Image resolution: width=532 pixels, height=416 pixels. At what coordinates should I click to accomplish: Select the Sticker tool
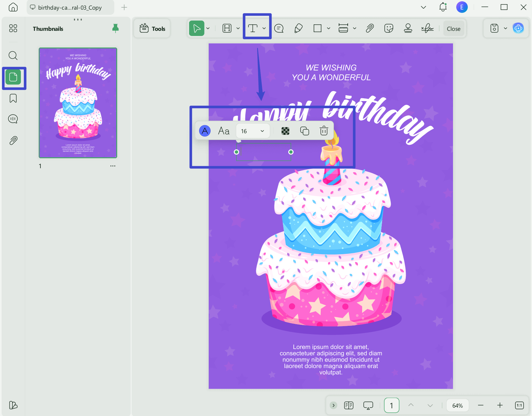[389, 29]
